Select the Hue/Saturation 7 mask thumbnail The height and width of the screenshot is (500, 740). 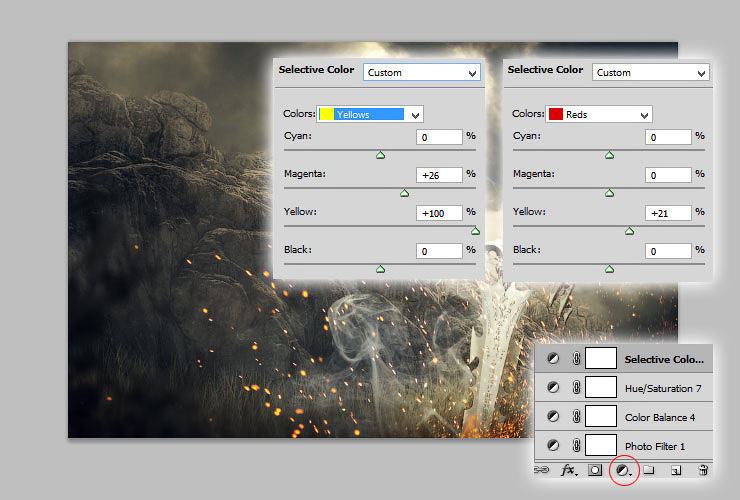[x=601, y=387]
